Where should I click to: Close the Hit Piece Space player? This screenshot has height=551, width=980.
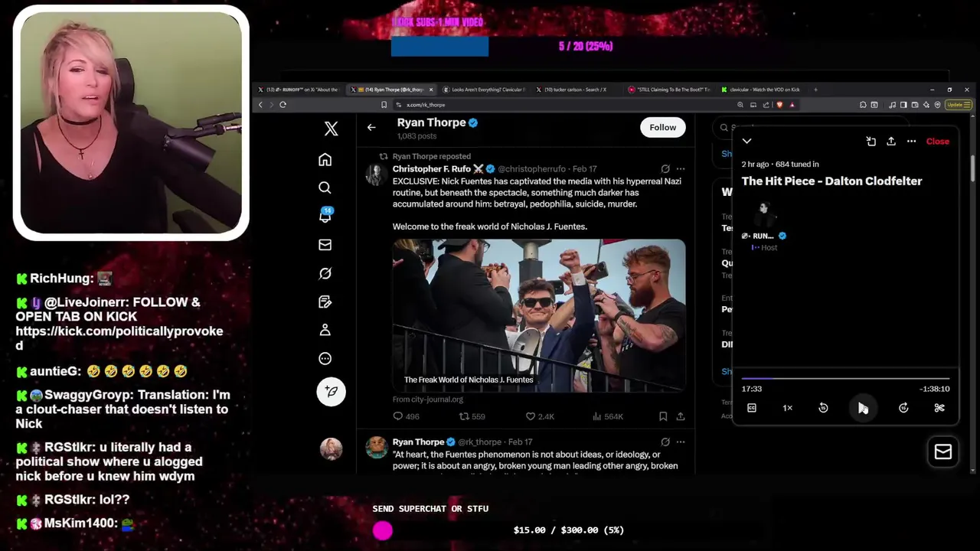(937, 142)
